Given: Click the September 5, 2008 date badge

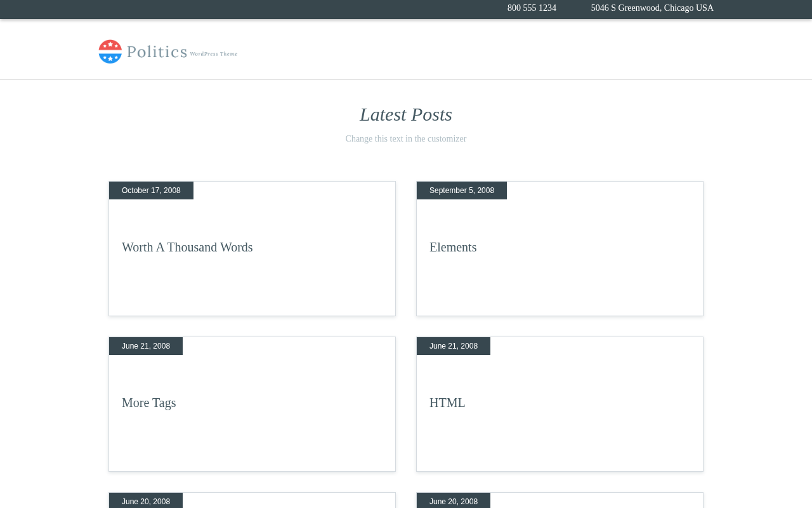Looking at the screenshot, I should 462,190.
